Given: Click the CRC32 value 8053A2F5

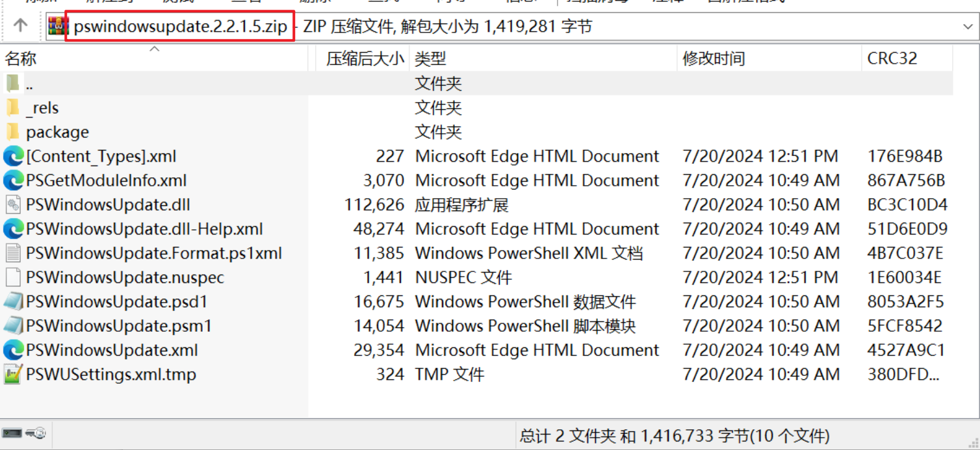Looking at the screenshot, I should [x=905, y=302].
